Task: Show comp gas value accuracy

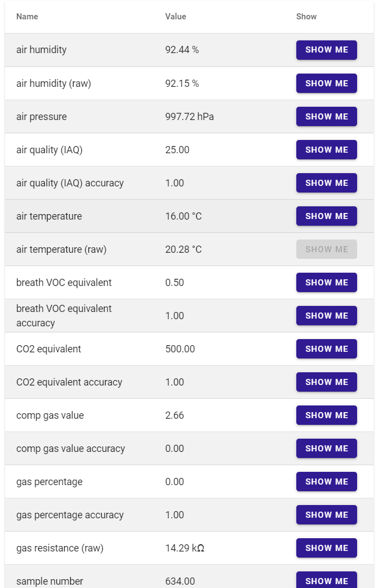Action: (326, 449)
